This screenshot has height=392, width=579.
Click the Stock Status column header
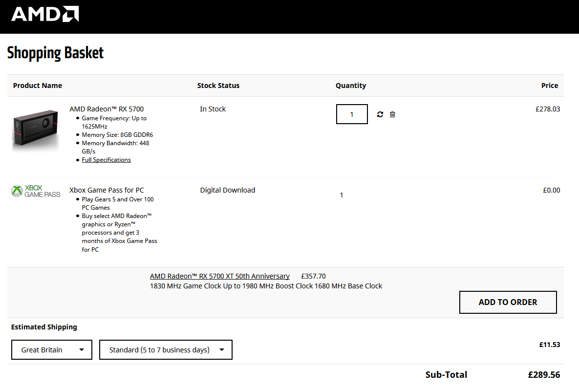click(x=218, y=86)
